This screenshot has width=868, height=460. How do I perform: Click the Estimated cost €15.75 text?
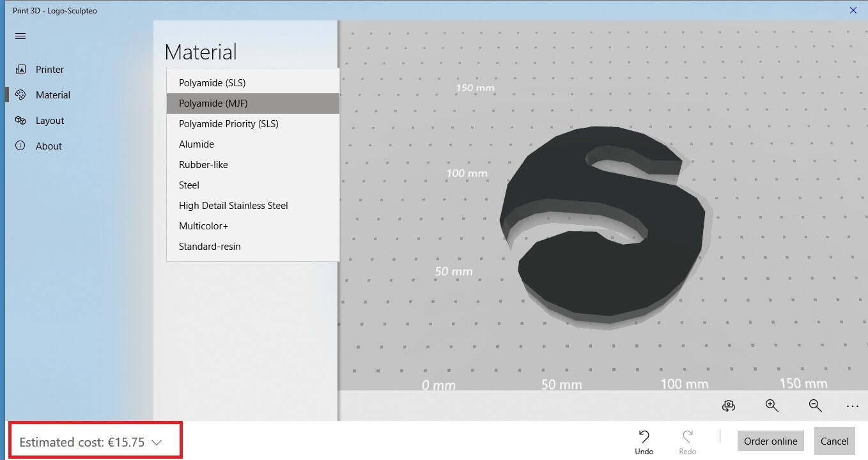pyautogui.click(x=82, y=441)
